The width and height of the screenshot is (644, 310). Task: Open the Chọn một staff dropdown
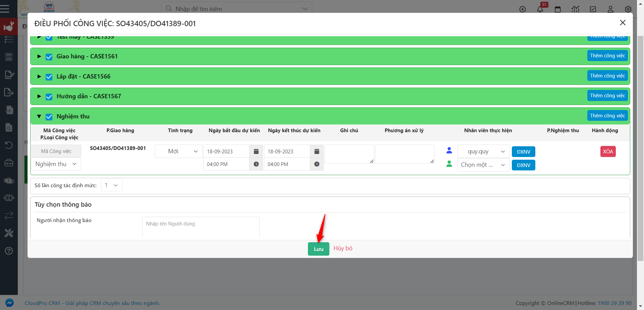[x=483, y=165]
